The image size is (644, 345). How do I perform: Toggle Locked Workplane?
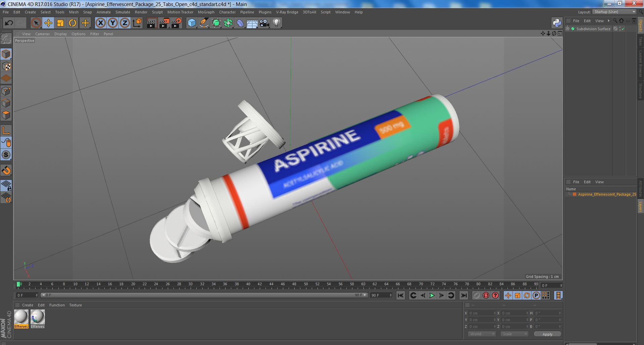point(6,186)
